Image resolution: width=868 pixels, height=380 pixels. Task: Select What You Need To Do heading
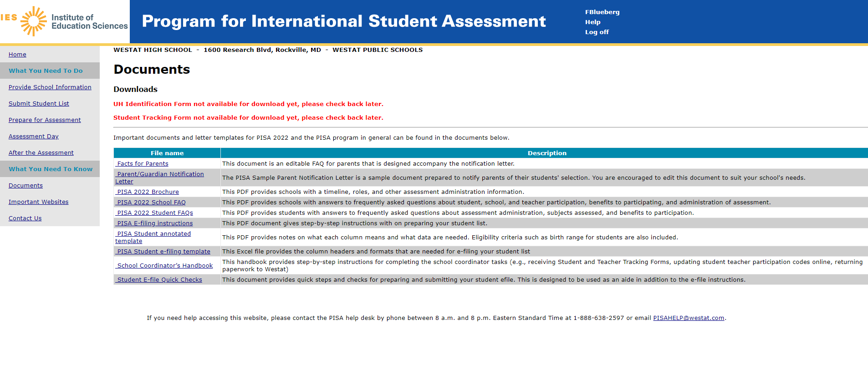click(46, 71)
